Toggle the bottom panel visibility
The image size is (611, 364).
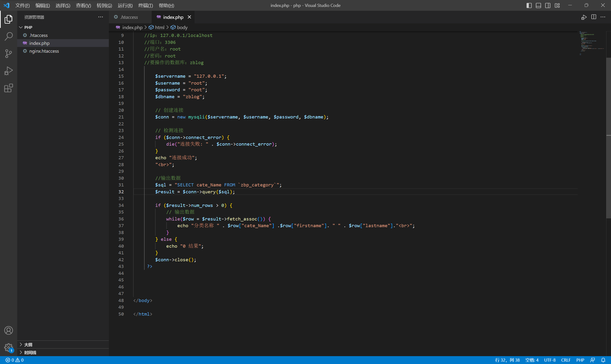538,5
